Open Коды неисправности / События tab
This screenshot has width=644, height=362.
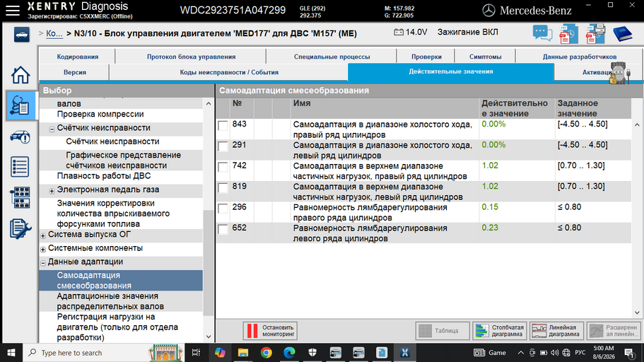pyautogui.click(x=229, y=72)
